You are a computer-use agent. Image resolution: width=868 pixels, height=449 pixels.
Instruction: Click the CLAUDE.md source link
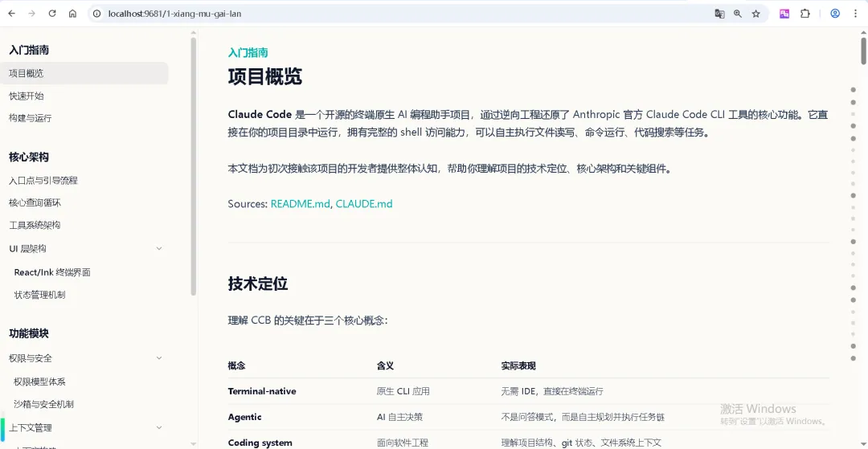pos(364,203)
